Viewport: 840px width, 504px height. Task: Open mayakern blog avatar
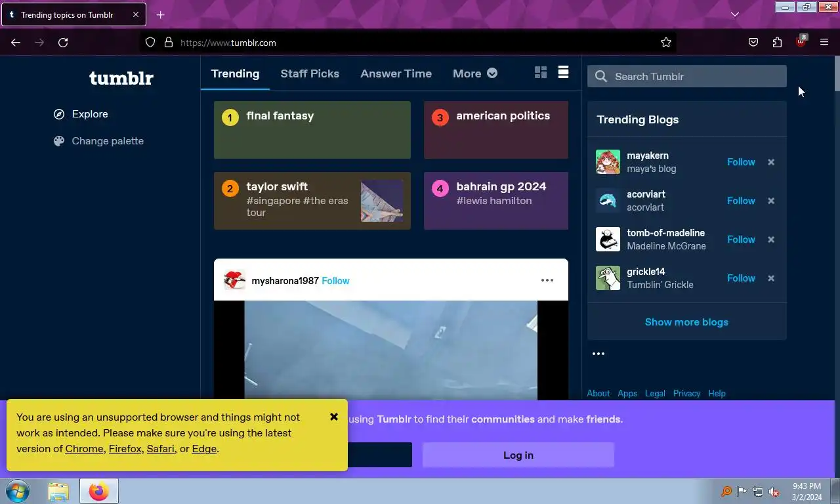click(608, 162)
